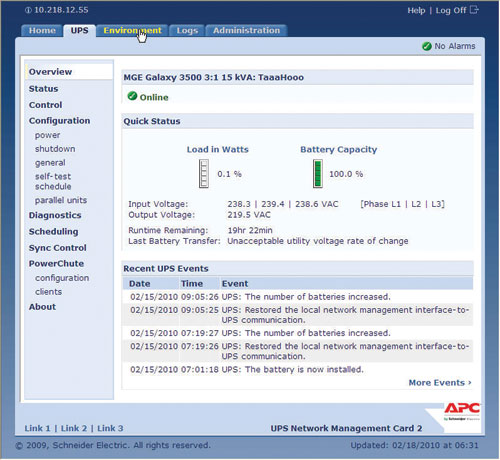
Task: Click the Date column header
Action: pos(139,284)
